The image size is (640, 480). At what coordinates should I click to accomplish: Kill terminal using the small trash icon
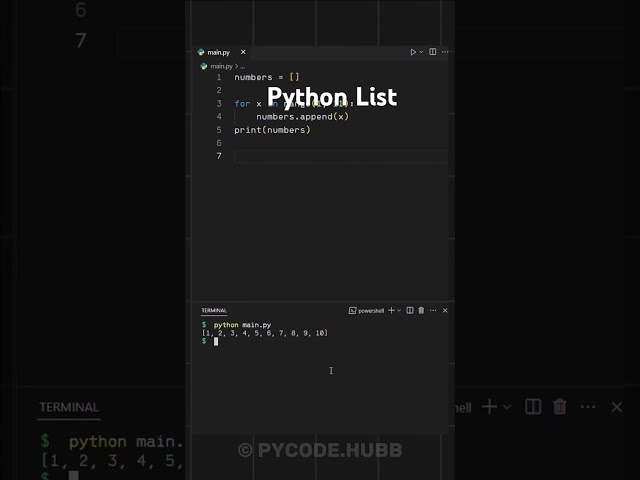(421, 311)
